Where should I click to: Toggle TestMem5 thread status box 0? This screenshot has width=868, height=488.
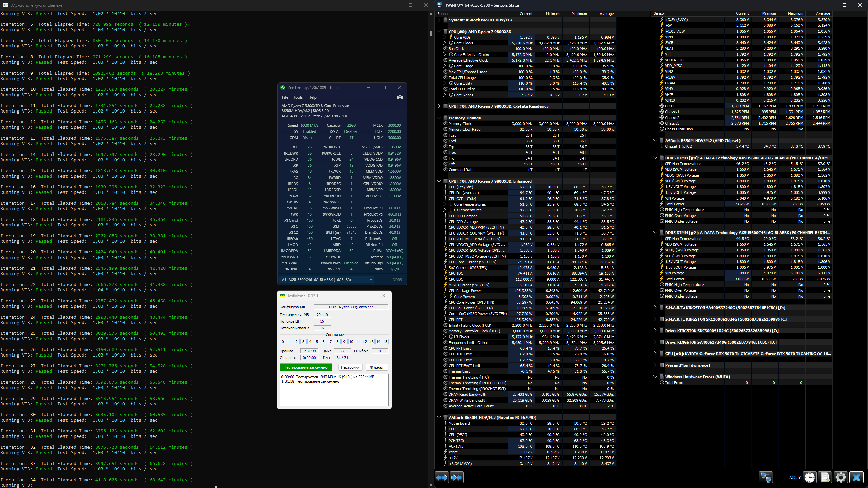[x=283, y=342]
